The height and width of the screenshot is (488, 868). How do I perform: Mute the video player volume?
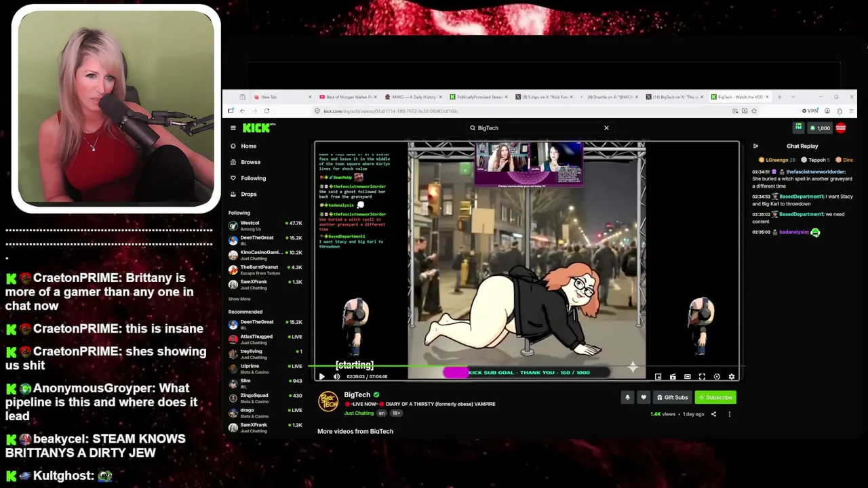(x=336, y=377)
